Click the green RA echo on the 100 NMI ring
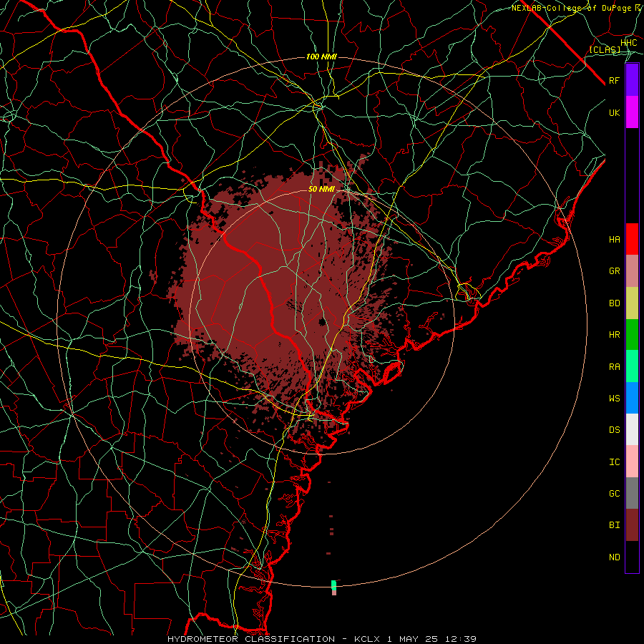This screenshot has height=644, width=644. click(x=333, y=585)
